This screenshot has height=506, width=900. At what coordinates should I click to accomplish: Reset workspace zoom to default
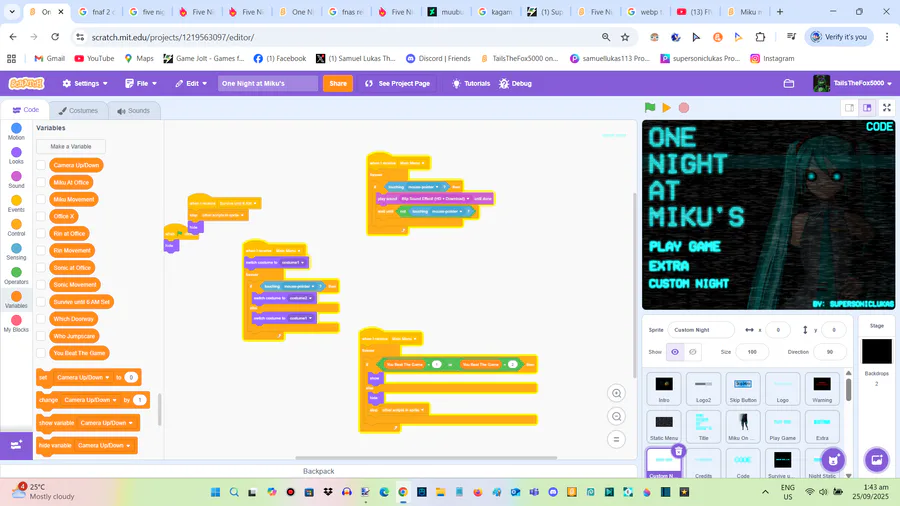[x=616, y=439]
